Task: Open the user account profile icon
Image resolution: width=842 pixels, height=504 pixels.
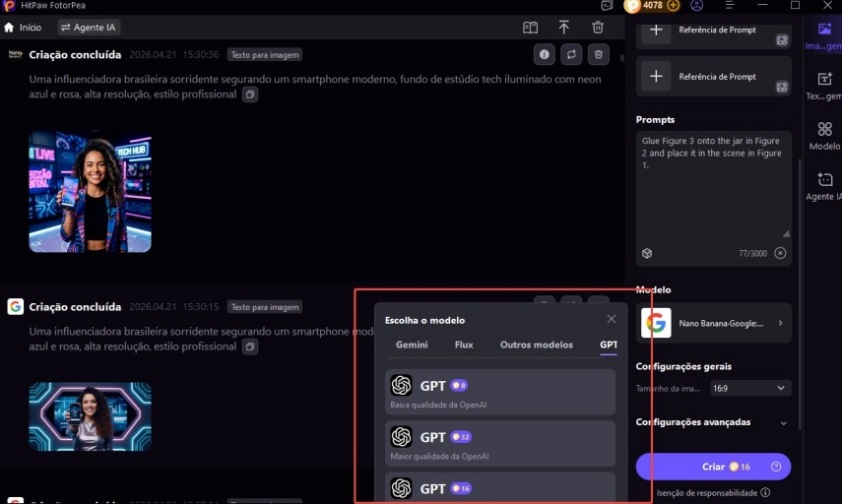Action: [x=697, y=5]
